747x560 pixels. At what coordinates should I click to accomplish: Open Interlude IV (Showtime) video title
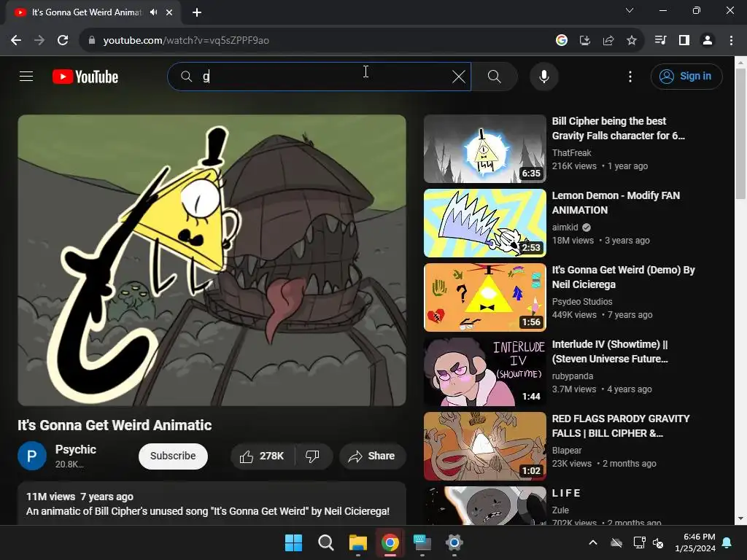coord(610,351)
